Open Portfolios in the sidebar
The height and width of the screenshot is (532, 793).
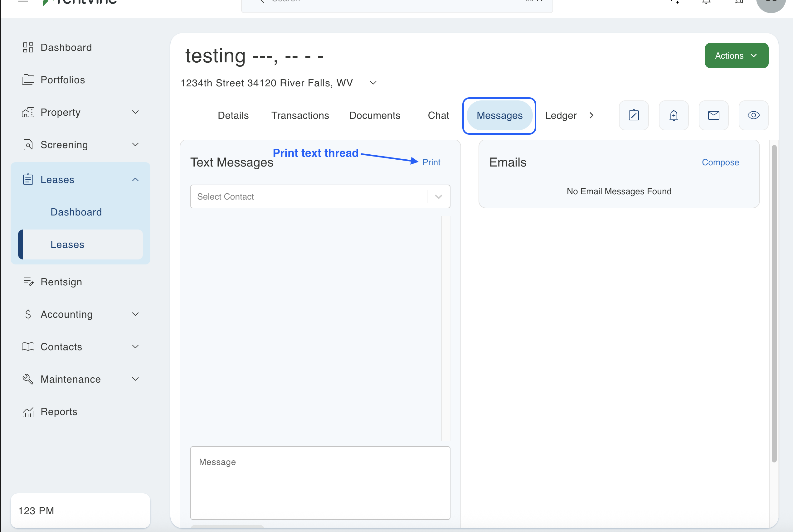[62, 80]
